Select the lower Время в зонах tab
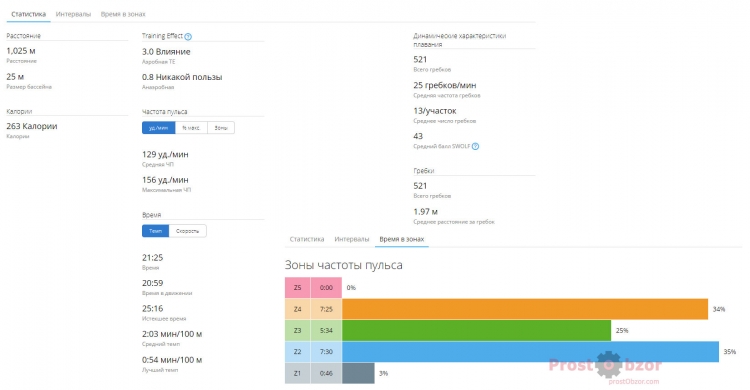 point(402,239)
